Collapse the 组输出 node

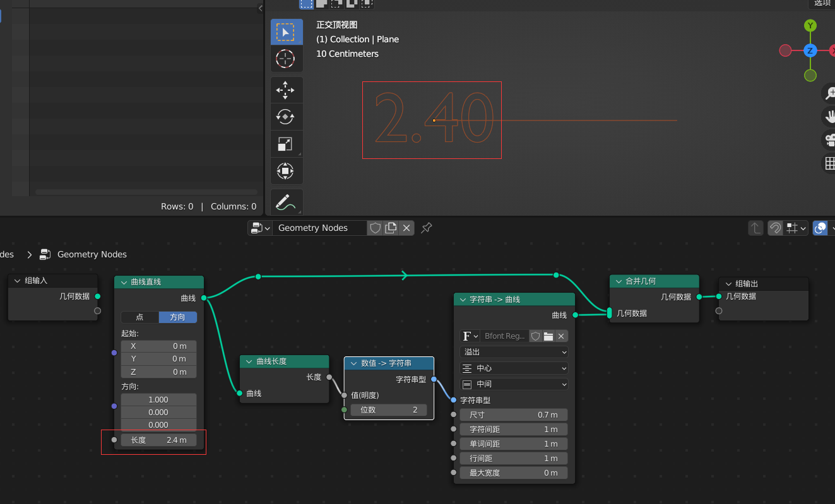(x=728, y=284)
